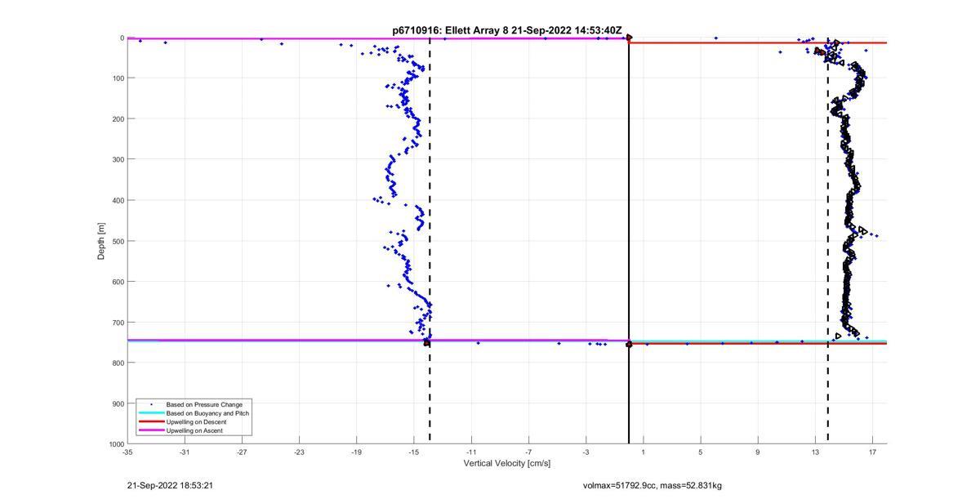
Task: Click the y-axis tick label '1000'
Action: 117,444
